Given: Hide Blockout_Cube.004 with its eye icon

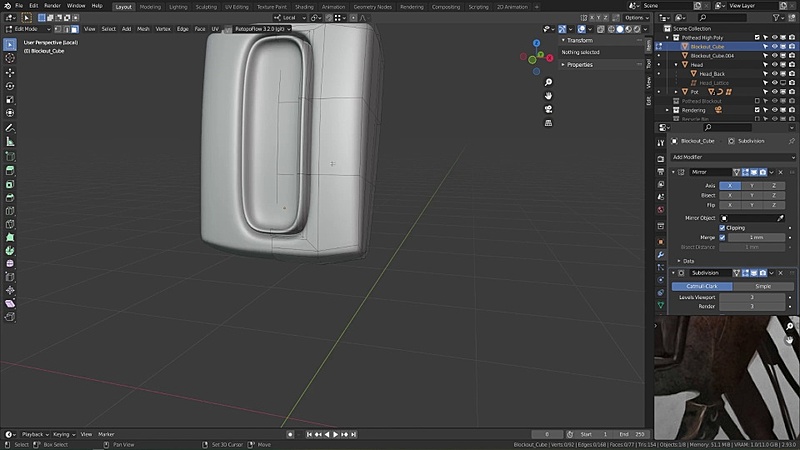Looking at the screenshot, I should [774, 56].
